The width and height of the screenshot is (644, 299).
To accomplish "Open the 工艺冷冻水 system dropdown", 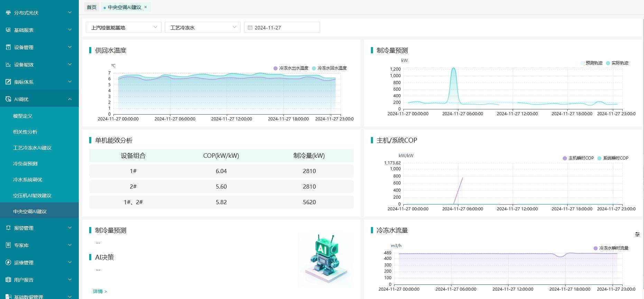I will (x=202, y=27).
